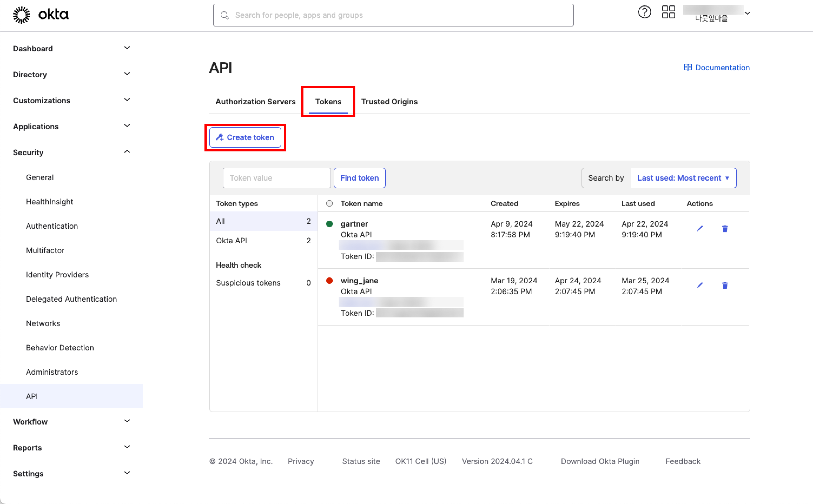Screen dimensions: 813x504
Task: Open the Documentation link
Action: [x=716, y=67]
